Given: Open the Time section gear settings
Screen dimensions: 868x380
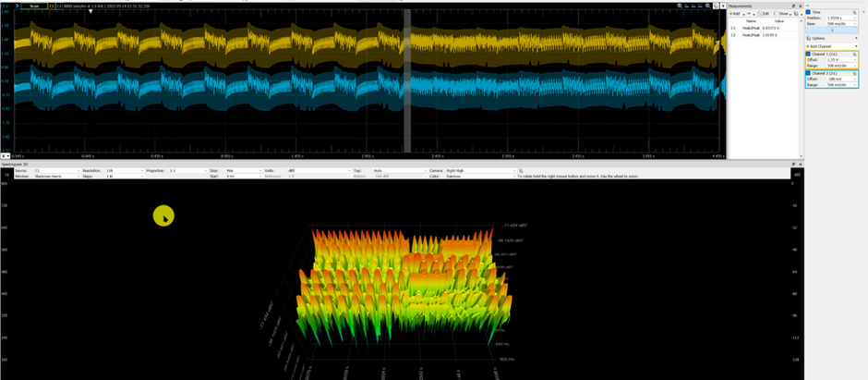Looking at the screenshot, I should [x=855, y=12].
